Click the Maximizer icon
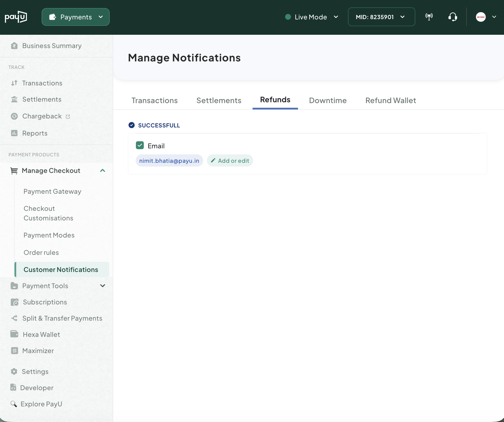Viewport: 504px width, 422px height. [x=14, y=351]
